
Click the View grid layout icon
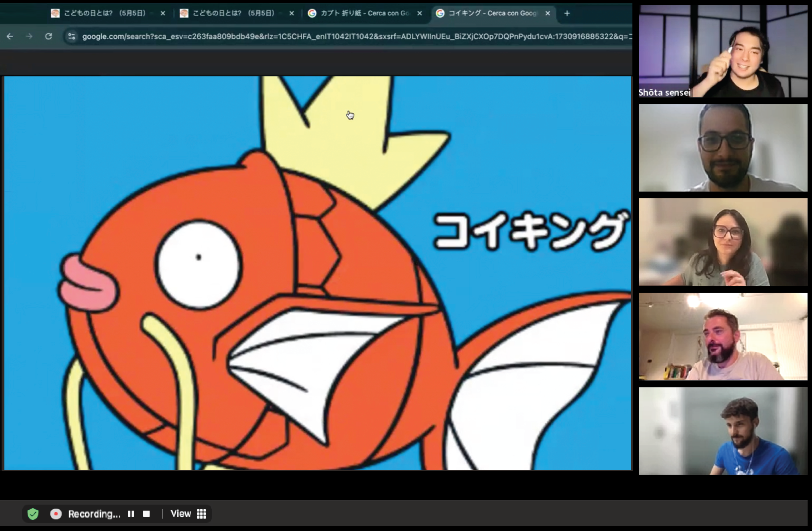(202, 514)
